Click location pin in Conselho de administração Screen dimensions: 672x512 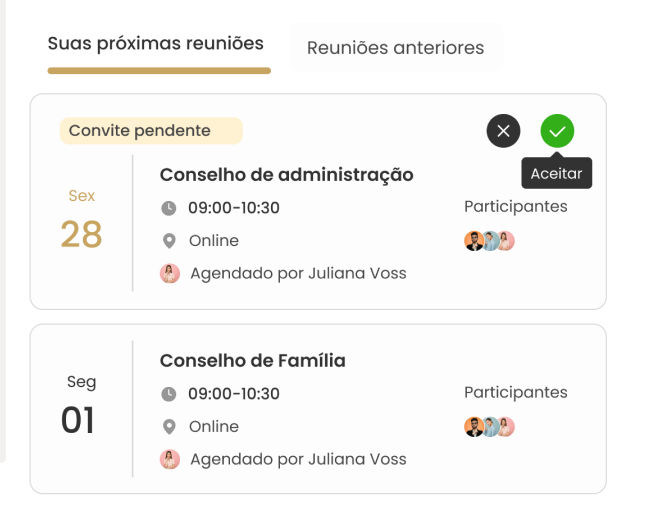tap(169, 241)
